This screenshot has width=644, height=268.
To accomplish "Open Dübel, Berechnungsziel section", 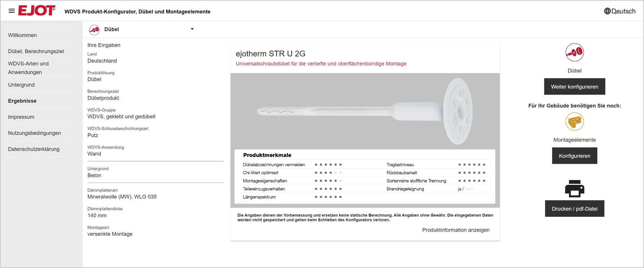I will click(x=36, y=51).
